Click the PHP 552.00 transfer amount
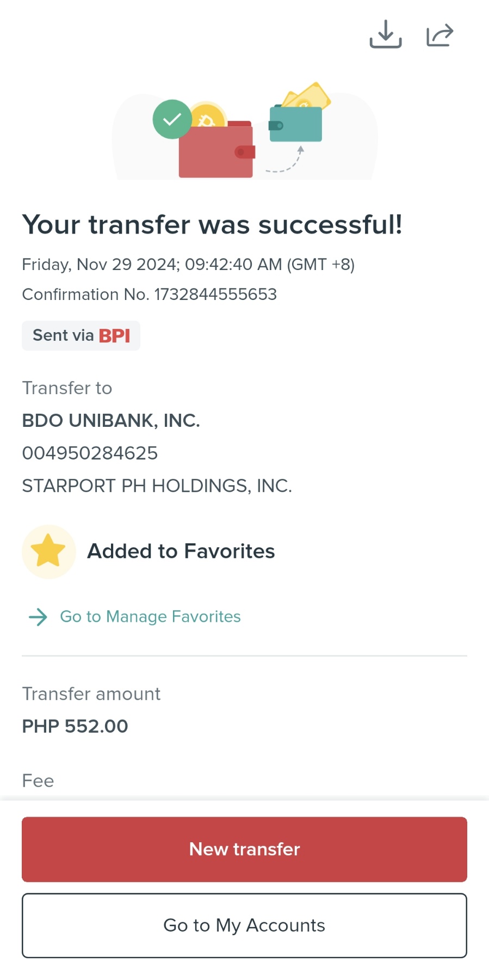Viewport: 489px width, 980px height. click(x=75, y=726)
